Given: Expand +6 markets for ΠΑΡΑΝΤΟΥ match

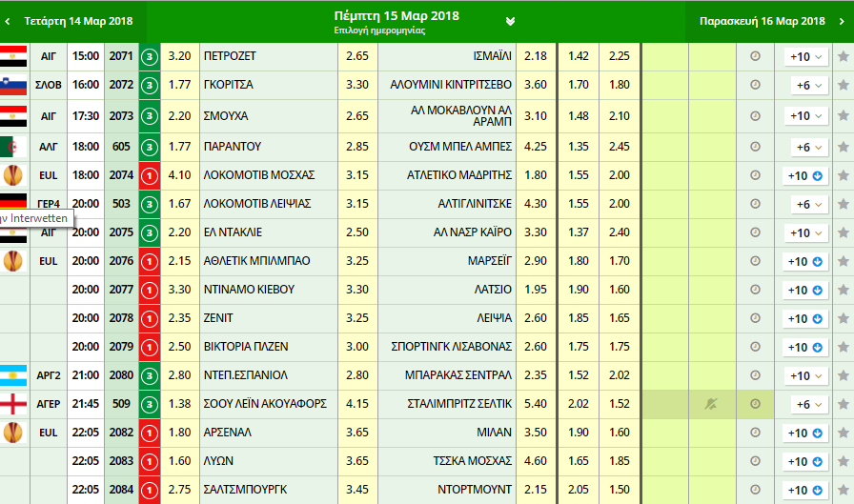Looking at the screenshot, I should point(805,147).
